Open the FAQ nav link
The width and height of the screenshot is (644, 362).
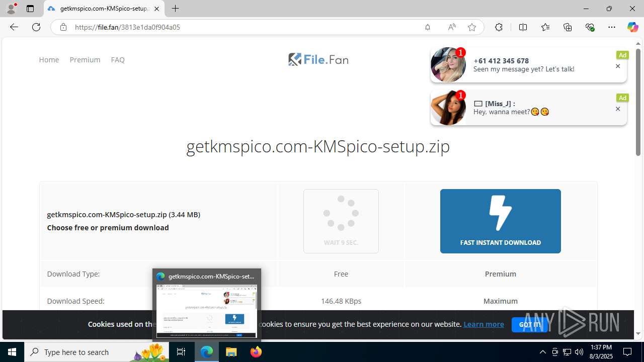(x=118, y=59)
